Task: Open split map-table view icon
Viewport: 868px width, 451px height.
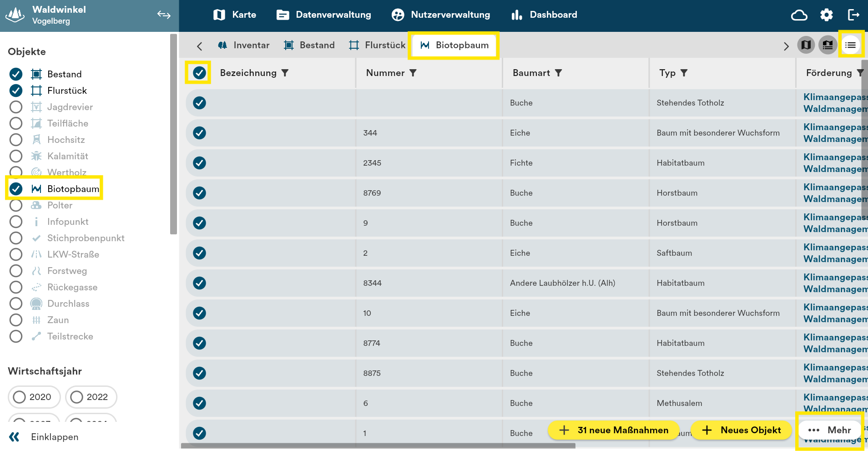Action: pyautogui.click(x=828, y=45)
